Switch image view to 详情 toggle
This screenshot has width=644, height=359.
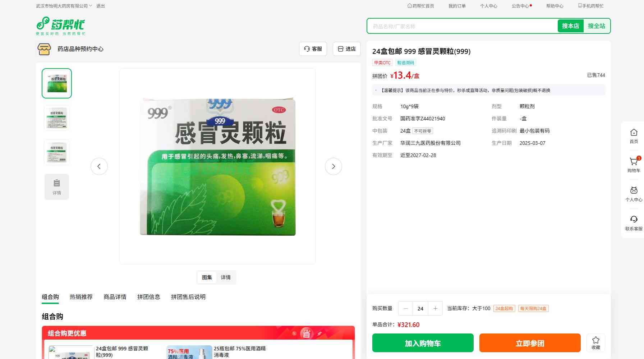click(226, 277)
